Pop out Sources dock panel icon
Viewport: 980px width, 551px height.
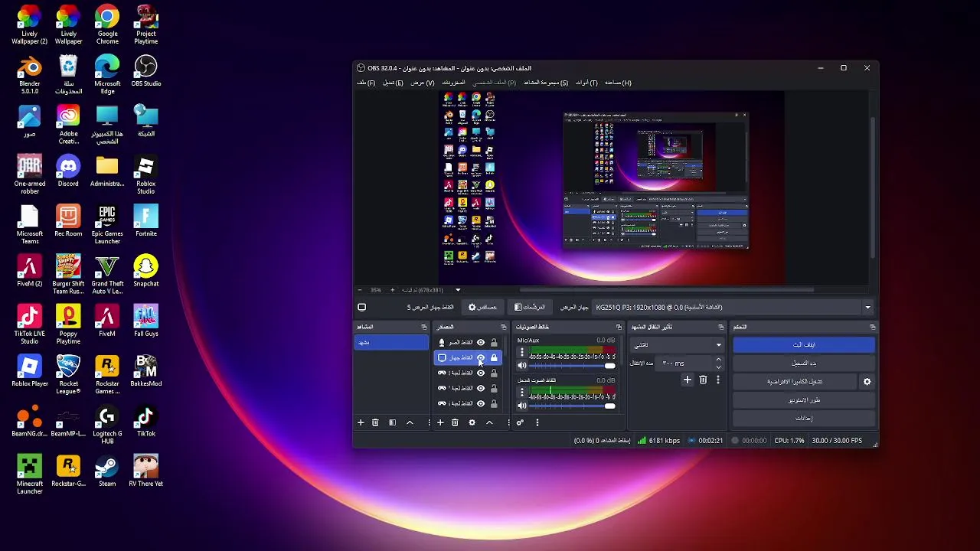pos(503,327)
